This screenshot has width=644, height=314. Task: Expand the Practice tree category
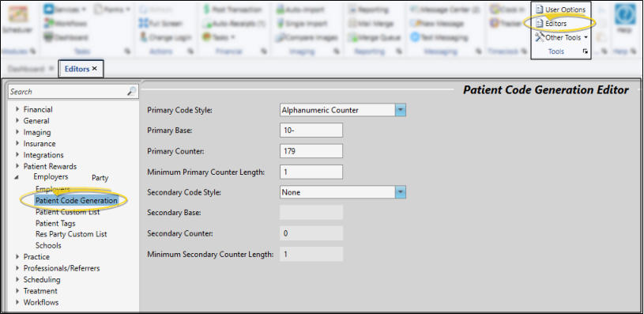(17, 256)
